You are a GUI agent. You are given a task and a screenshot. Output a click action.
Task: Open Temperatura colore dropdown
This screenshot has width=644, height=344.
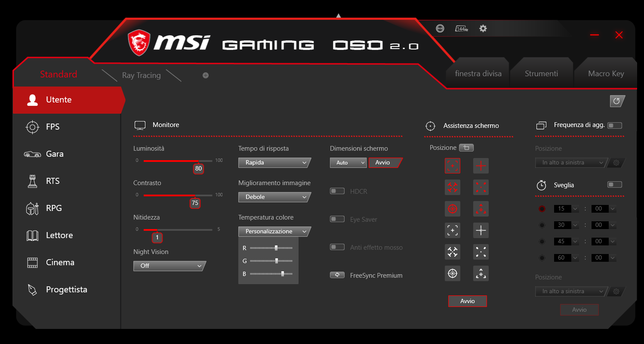pyautogui.click(x=274, y=232)
